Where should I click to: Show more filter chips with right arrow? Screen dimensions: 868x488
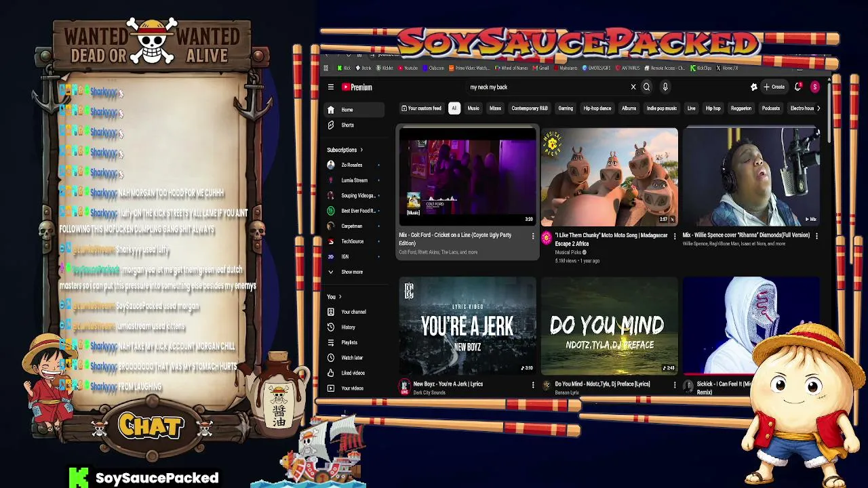pyautogui.click(x=818, y=108)
